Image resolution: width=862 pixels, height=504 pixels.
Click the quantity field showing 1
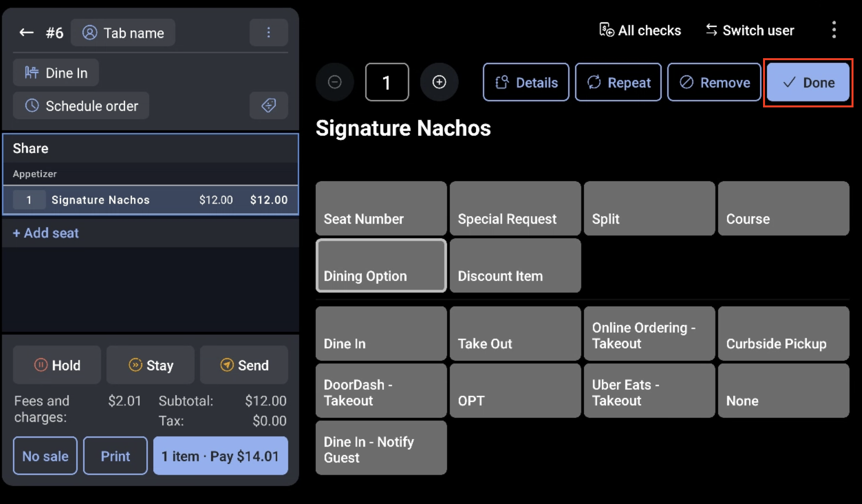tap(387, 82)
